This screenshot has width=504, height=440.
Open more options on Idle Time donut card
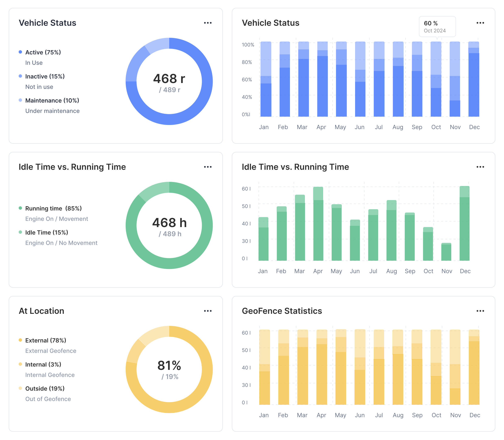[x=208, y=167]
